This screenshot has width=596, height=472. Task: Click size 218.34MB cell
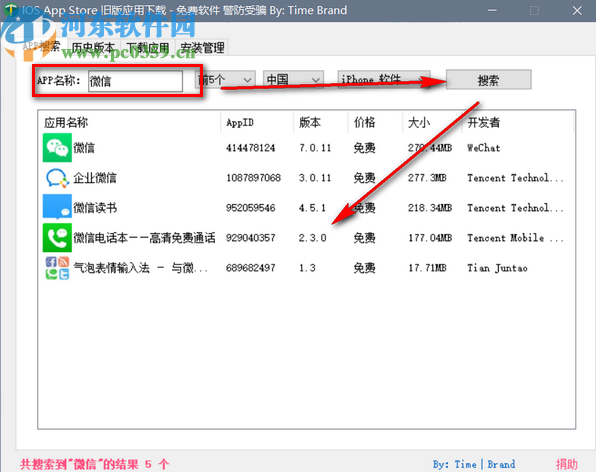pyautogui.click(x=430, y=207)
